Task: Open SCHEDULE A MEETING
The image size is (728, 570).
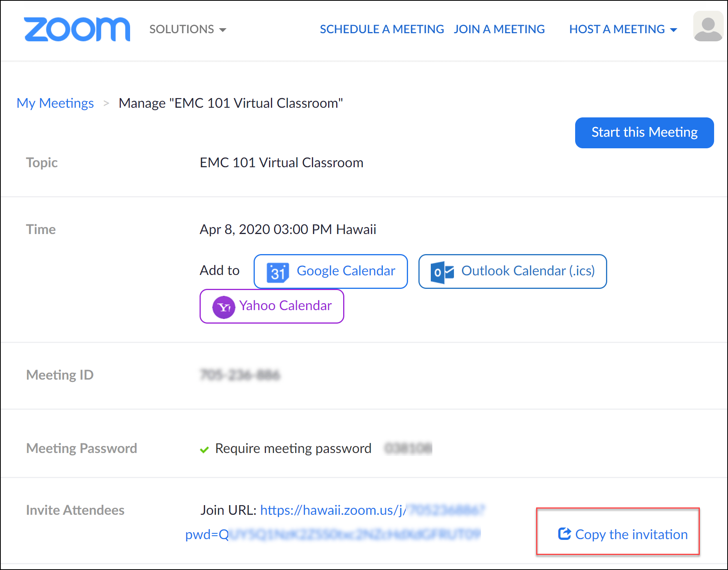Action: pyautogui.click(x=381, y=29)
